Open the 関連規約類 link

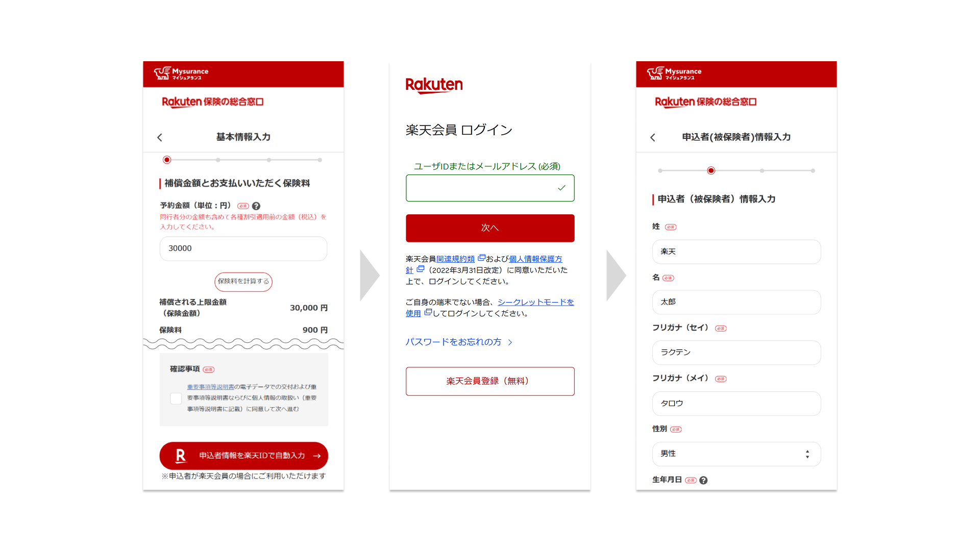[455, 259]
